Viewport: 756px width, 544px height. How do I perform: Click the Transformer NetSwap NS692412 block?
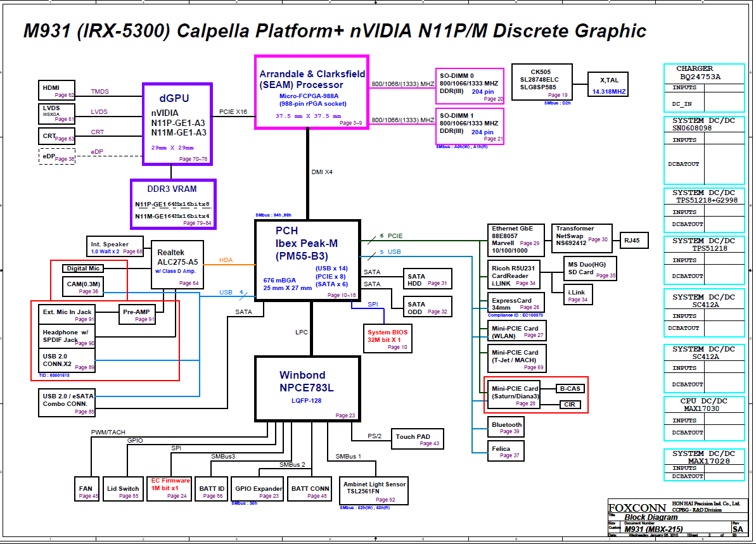[x=582, y=238]
